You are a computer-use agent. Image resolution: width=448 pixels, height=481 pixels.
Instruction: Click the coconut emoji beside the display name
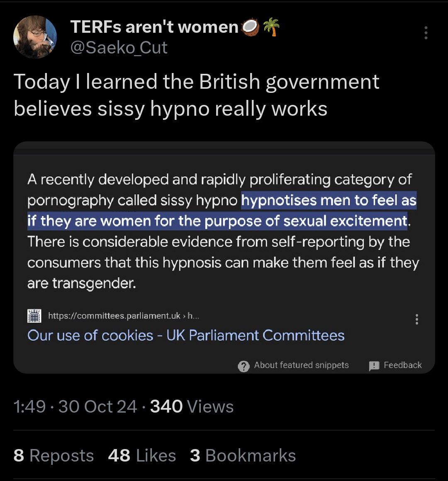coord(250,27)
